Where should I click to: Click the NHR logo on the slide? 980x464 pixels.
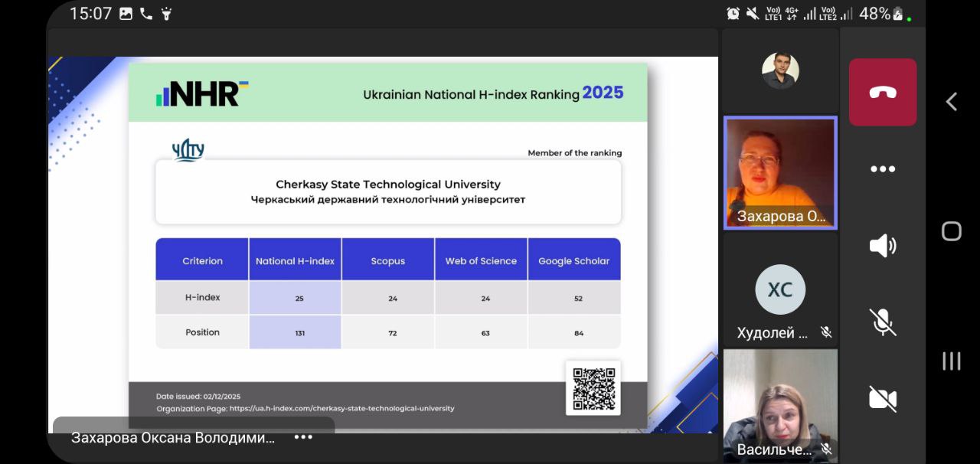(202, 93)
